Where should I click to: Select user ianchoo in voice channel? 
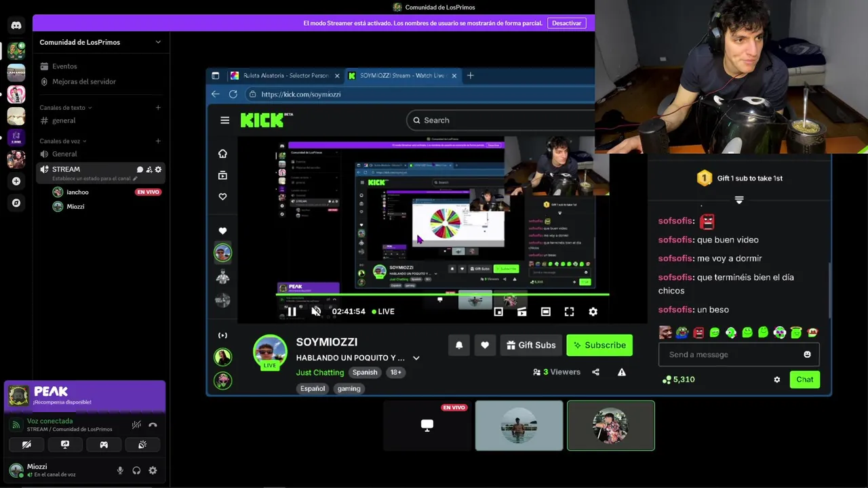[77, 192]
